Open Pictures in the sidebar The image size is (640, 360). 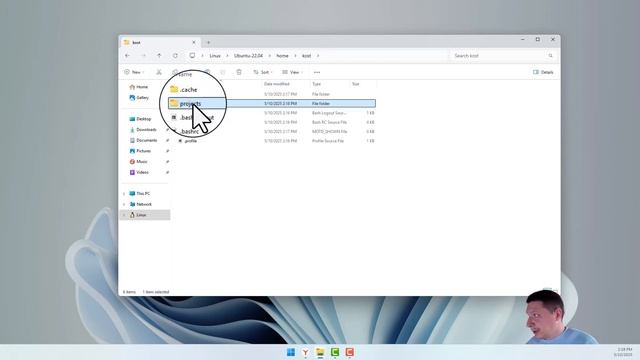click(140, 151)
